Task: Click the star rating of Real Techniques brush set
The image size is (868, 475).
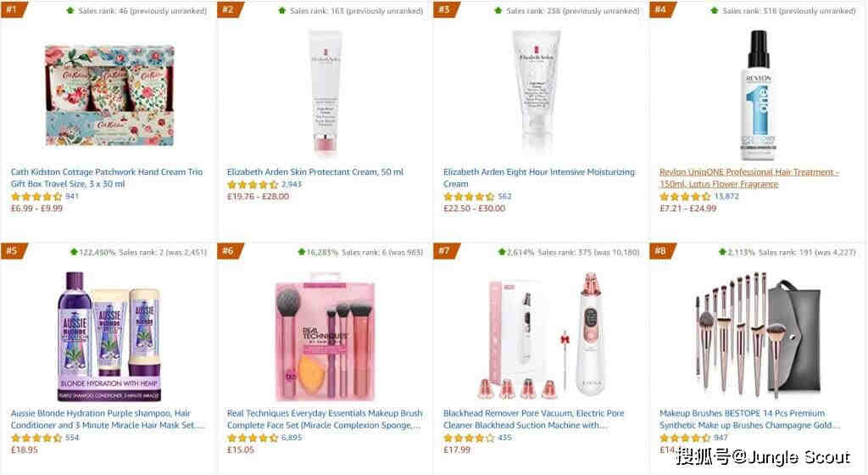Action: (x=253, y=438)
